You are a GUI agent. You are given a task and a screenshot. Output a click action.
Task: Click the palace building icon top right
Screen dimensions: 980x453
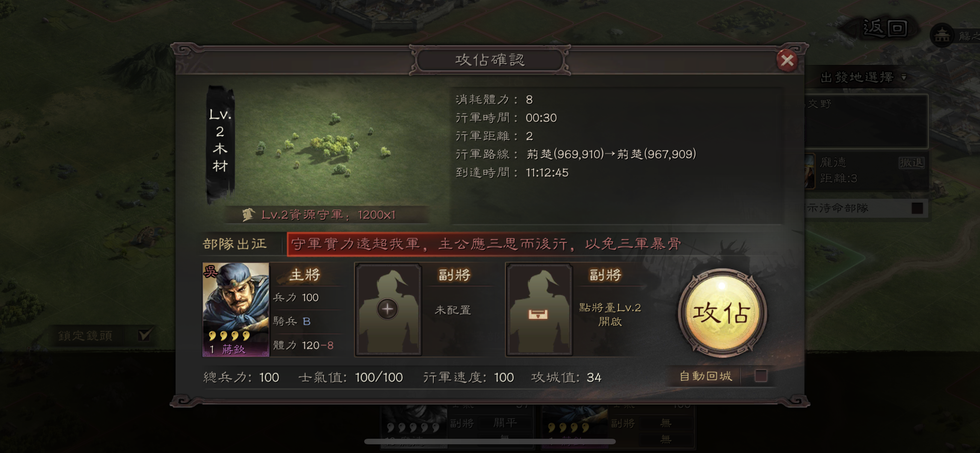pyautogui.click(x=942, y=36)
